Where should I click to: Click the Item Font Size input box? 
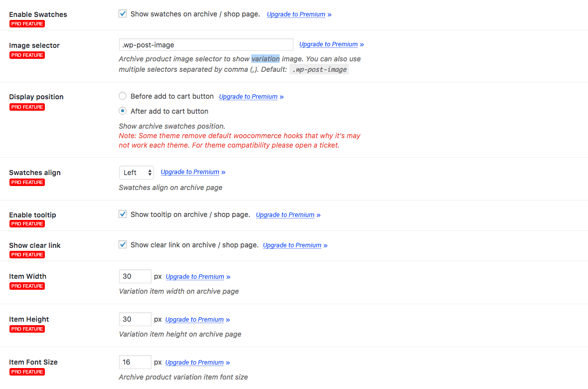point(135,362)
